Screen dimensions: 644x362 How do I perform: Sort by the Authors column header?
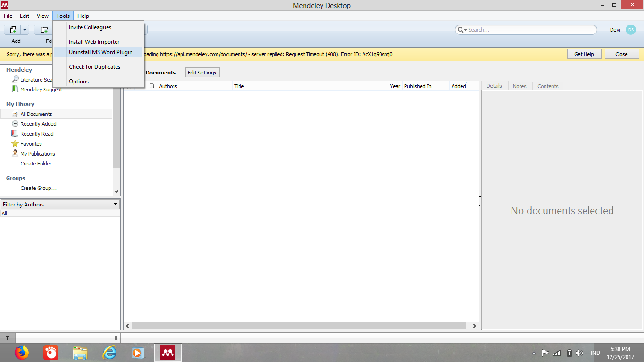coord(195,86)
